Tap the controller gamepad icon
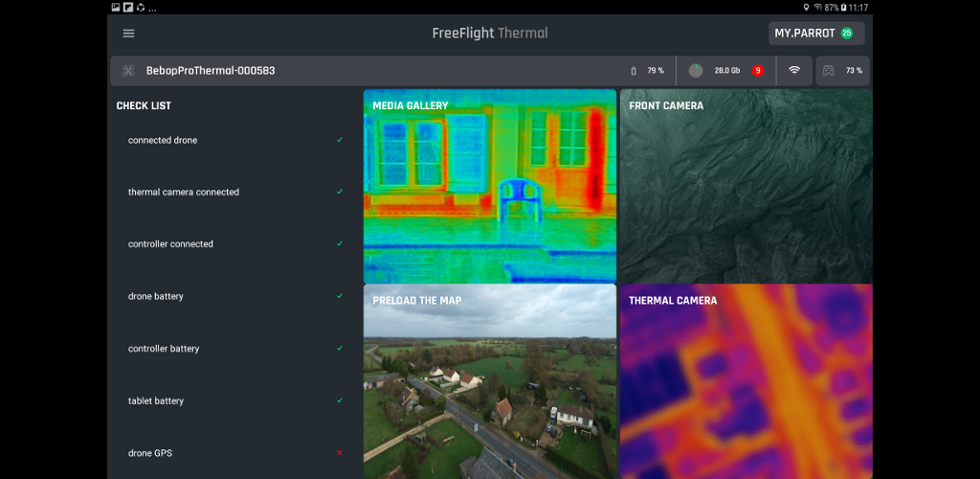The width and height of the screenshot is (980, 479). (828, 71)
